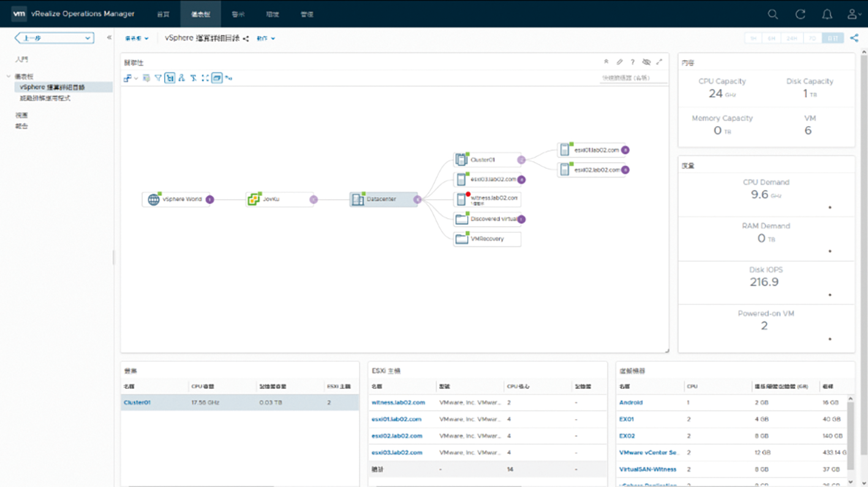Open 報告 in left navigation
This screenshot has height=487, width=868.
click(21, 126)
